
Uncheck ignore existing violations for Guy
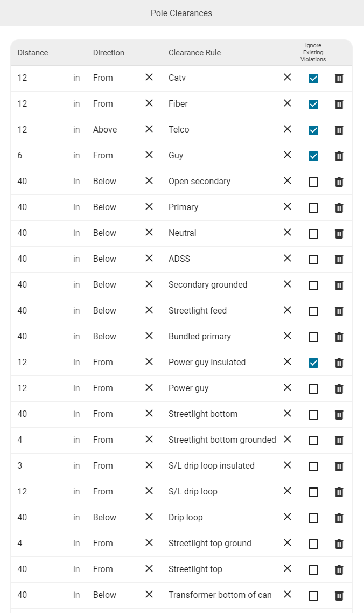[313, 156]
